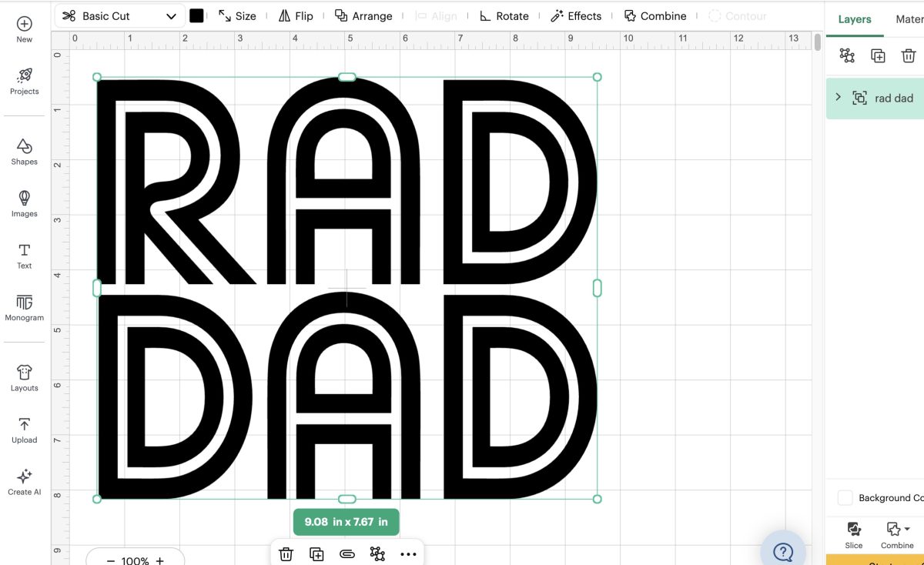This screenshot has height=565, width=924.
Task: Open the Rotate options
Action: pyautogui.click(x=504, y=16)
